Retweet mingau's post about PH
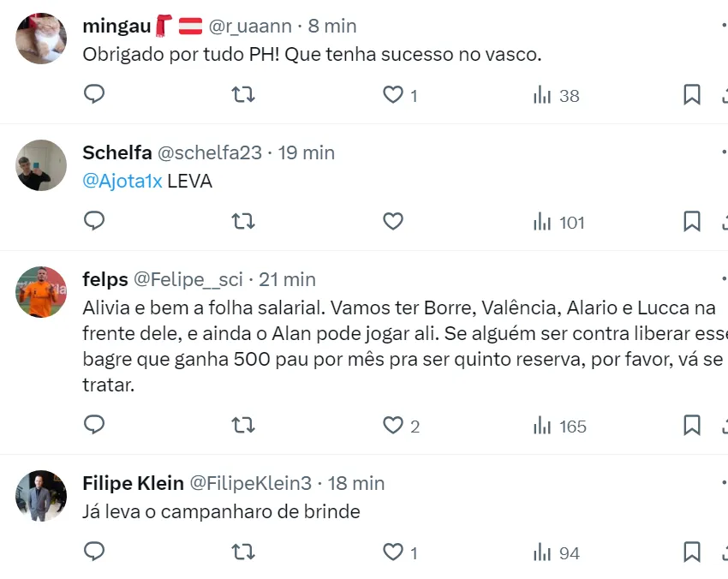The image size is (728, 579). tap(243, 94)
